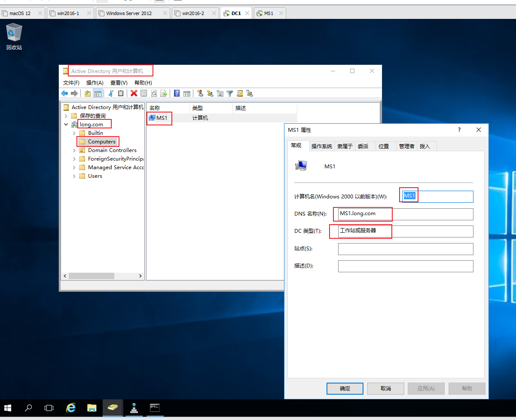Click the add to group icon
This screenshot has width=516, height=420.
[249, 93]
